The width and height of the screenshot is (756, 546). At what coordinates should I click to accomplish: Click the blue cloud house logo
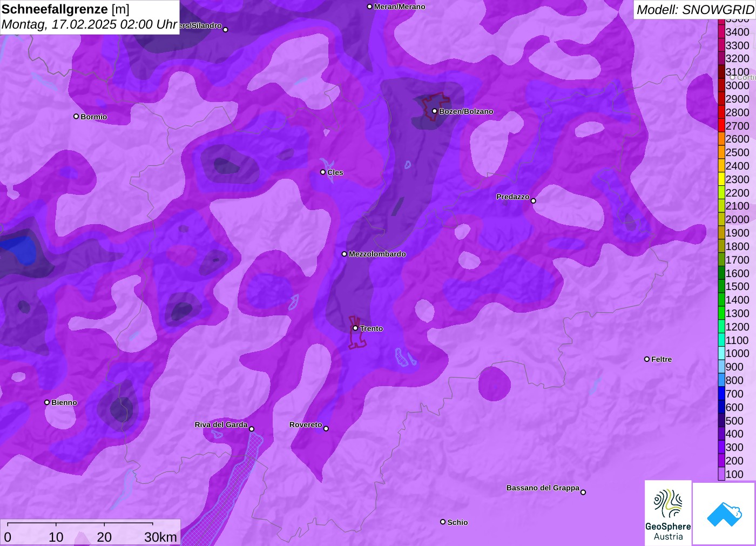724,514
